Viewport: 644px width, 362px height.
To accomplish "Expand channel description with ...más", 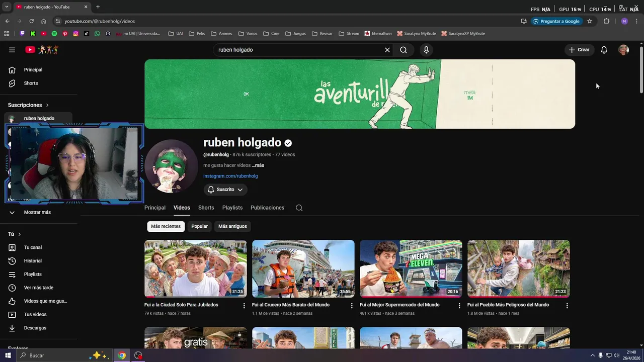I will coord(258,165).
